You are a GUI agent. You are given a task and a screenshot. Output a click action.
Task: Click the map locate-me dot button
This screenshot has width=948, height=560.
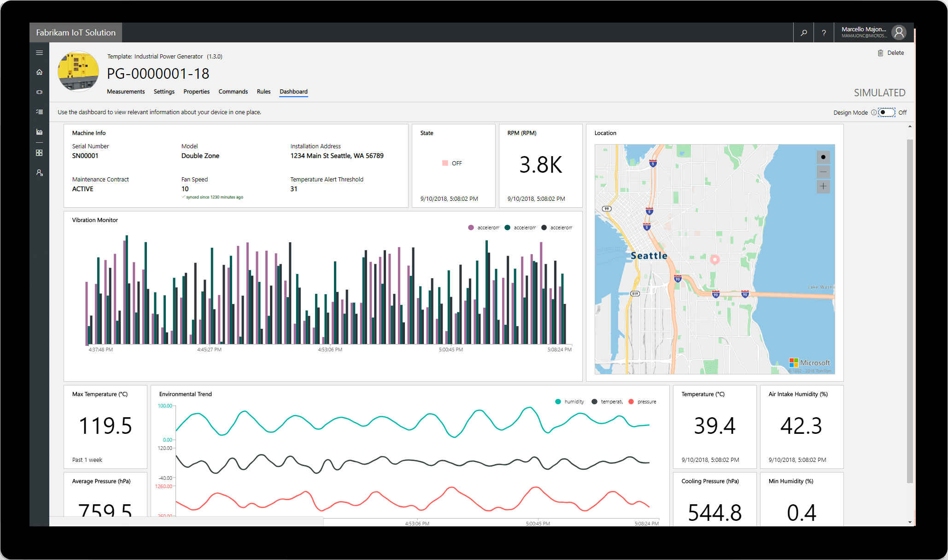(823, 157)
